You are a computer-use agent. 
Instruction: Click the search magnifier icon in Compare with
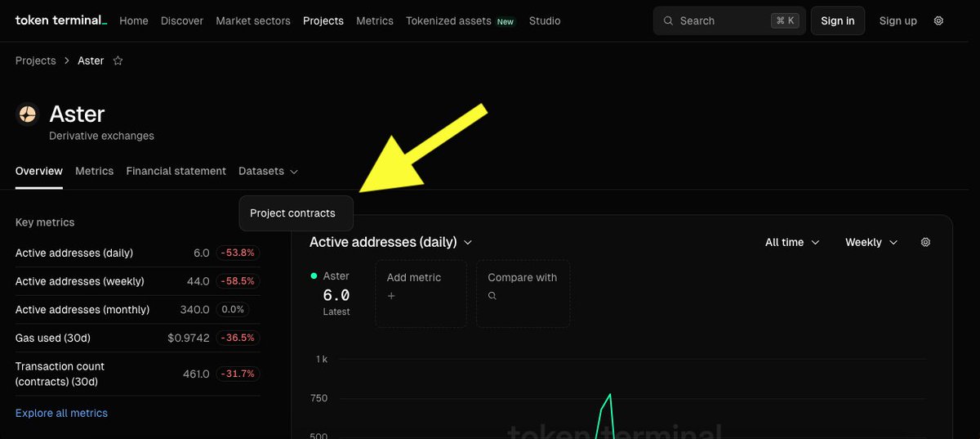point(492,296)
